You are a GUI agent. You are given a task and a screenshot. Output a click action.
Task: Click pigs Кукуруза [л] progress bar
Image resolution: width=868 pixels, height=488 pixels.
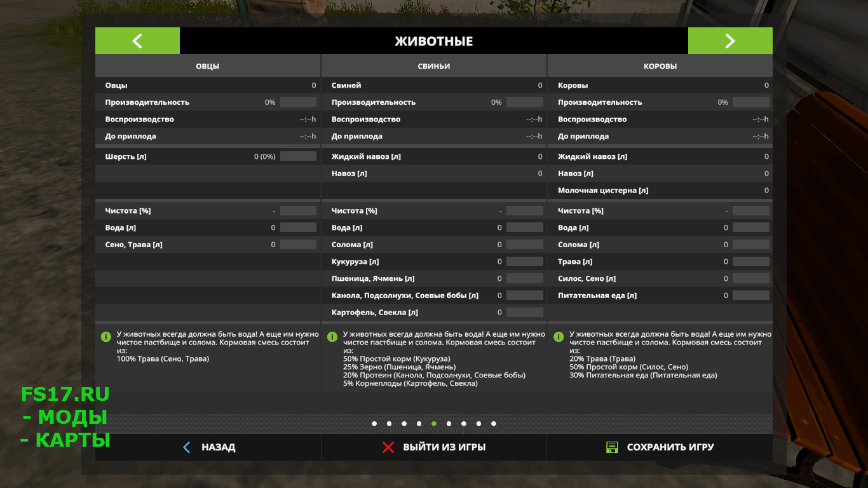tap(525, 262)
